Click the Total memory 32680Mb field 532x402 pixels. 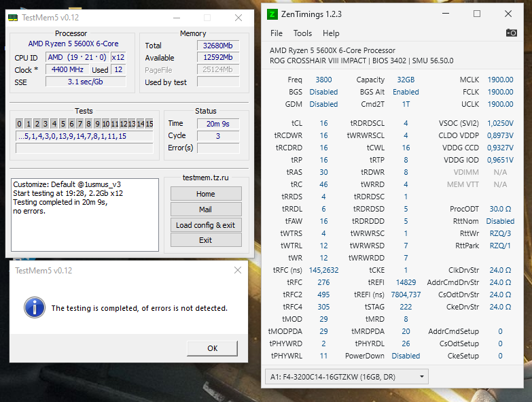(218, 46)
